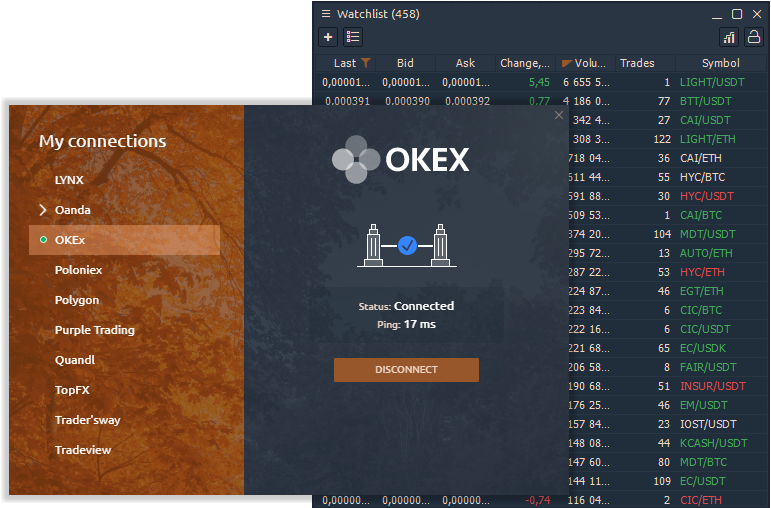Click the CAI/ETH symbol row
Image resolution: width=771 pixels, height=508 pixels.
701,158
